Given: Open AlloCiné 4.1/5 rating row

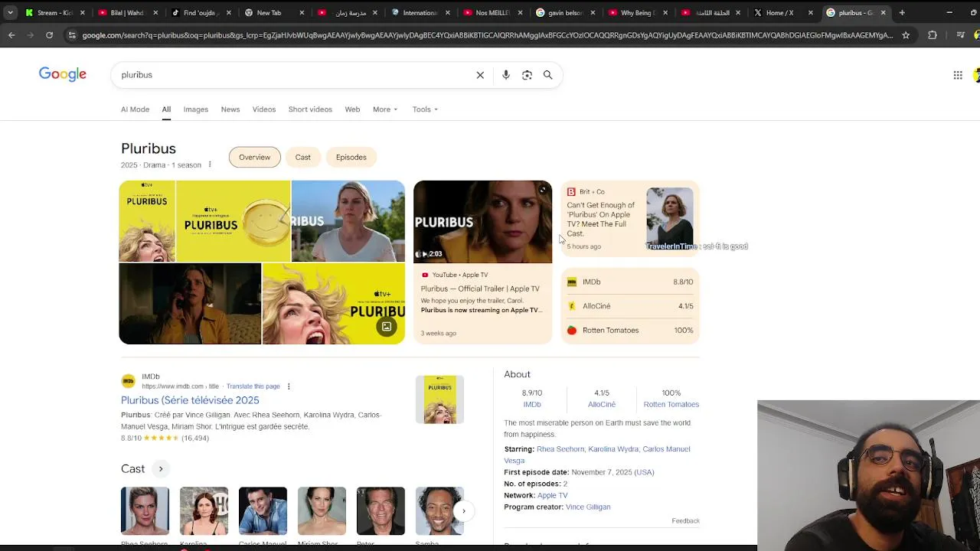Looking at the screenshot, I should (630, 306).
